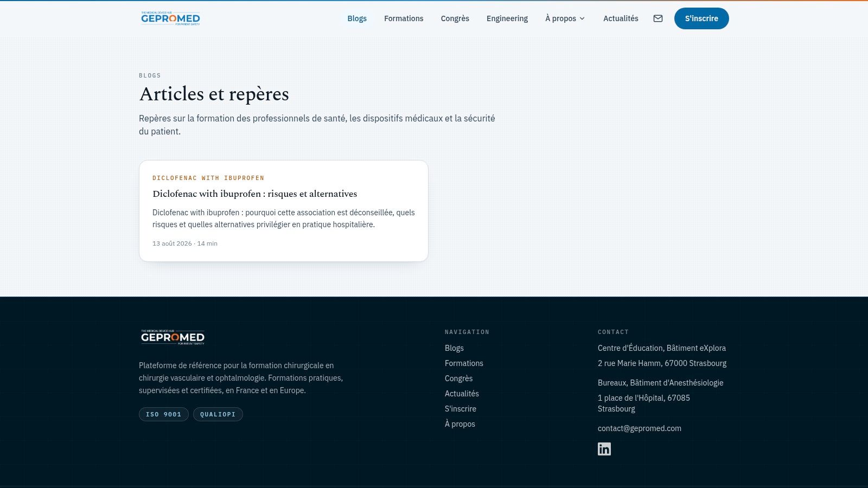Click 'Bureaux, Bâtiment d'Anesthésiologie' text
Image resolution: width=868 pixels, height=488 pixels.
pos(660,383)
